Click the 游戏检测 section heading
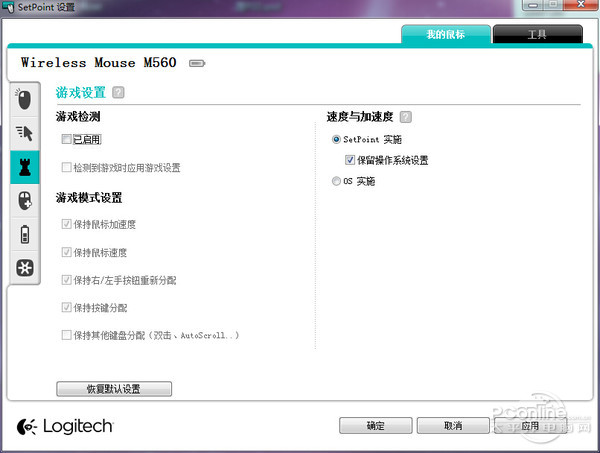Screen dimensions: 600x453 click(x=78, y=116)
